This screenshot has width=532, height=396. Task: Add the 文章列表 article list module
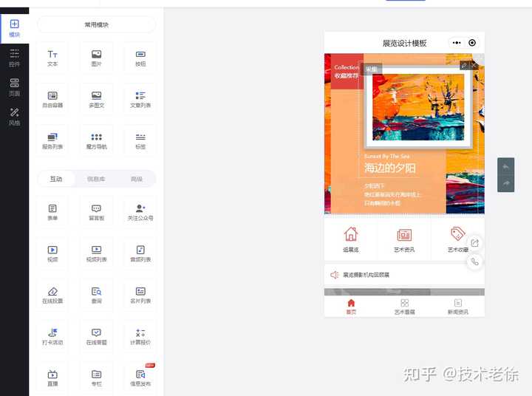[140, 100]
